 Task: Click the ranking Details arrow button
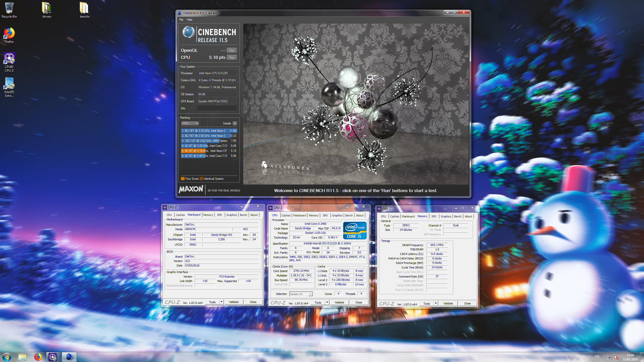(235, 123)
